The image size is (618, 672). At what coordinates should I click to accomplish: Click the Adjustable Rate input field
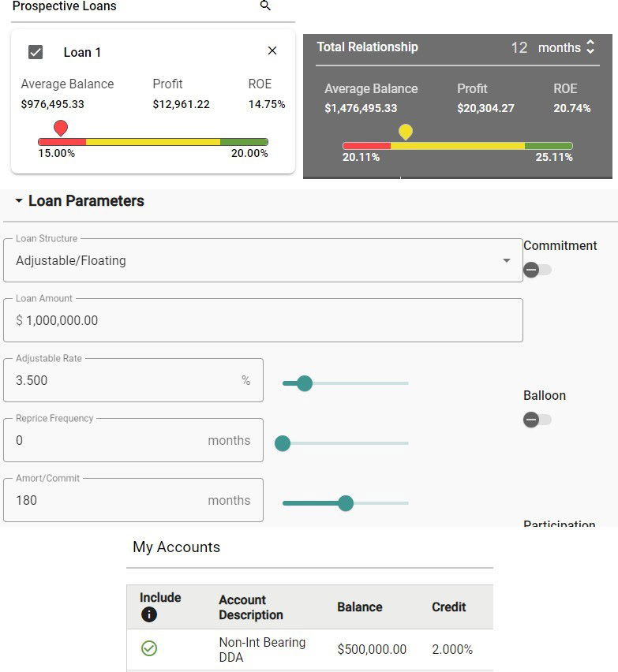coord(126,381)
